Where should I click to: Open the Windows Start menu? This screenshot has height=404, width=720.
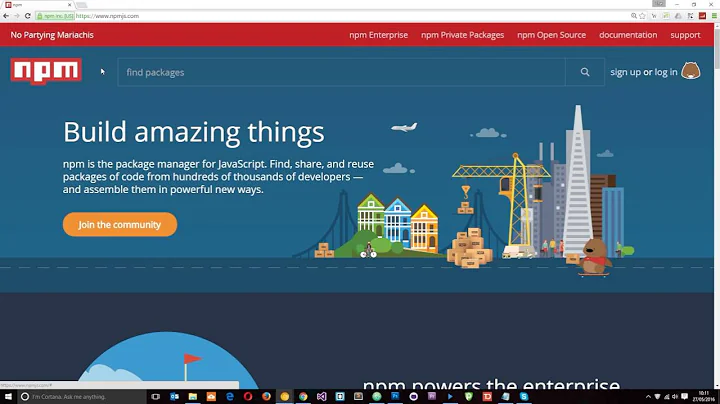pyautogui.click(x=8, y=397)
